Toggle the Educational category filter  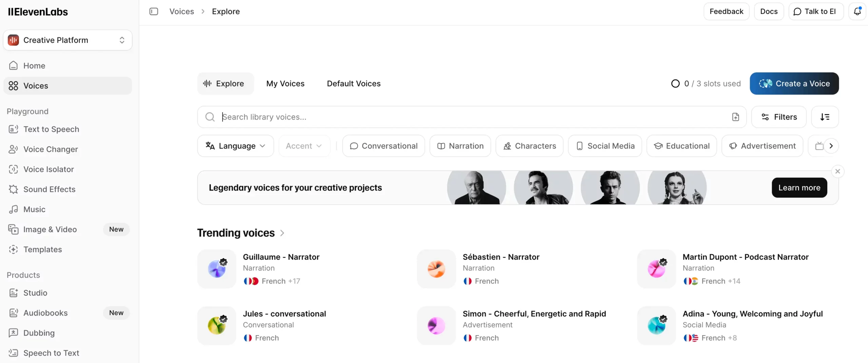coord(682,146)
